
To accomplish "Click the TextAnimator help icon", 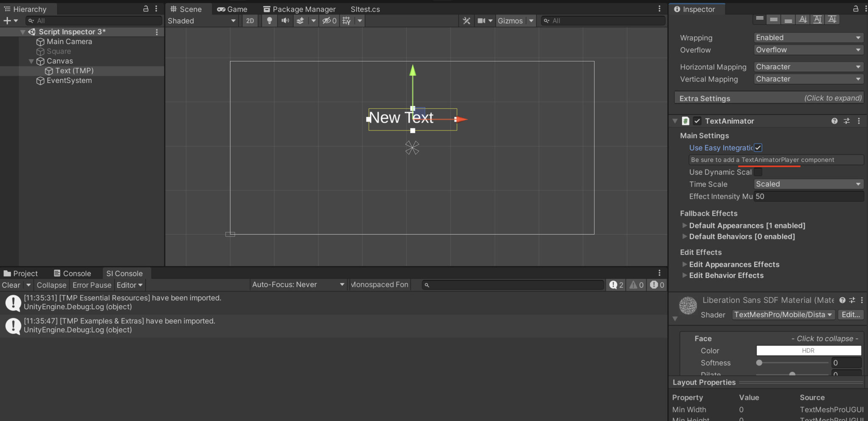I will click(835, 121).
